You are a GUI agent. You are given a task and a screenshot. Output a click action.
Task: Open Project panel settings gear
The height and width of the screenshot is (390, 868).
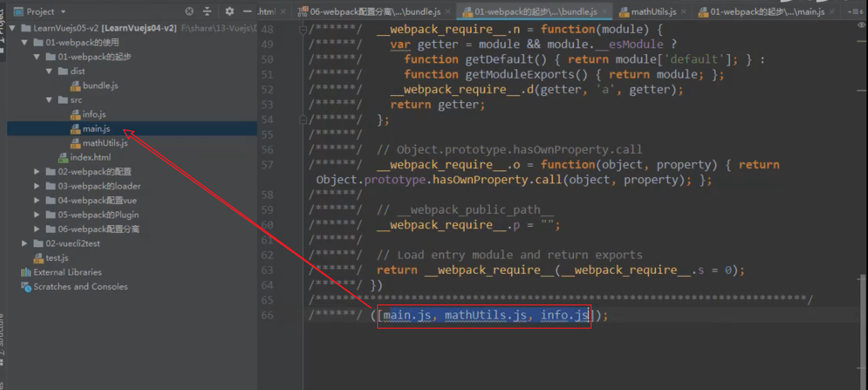[229, 11]
